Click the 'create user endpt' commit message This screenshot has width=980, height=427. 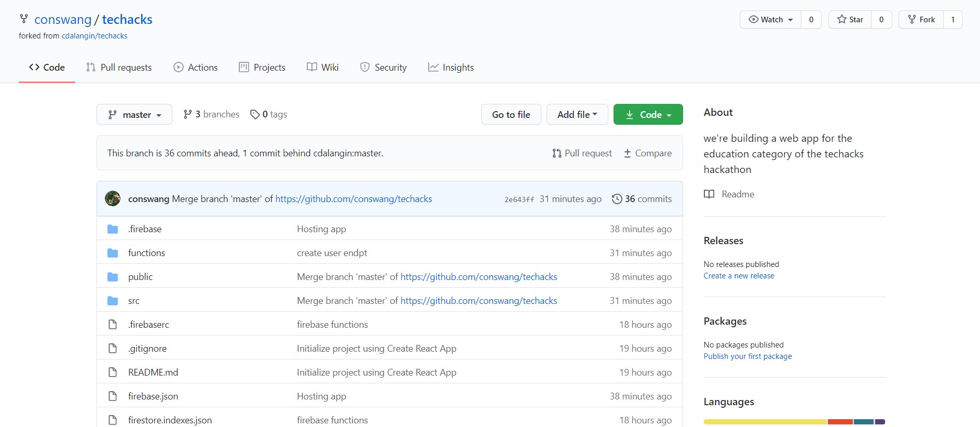tap(332, 253)
